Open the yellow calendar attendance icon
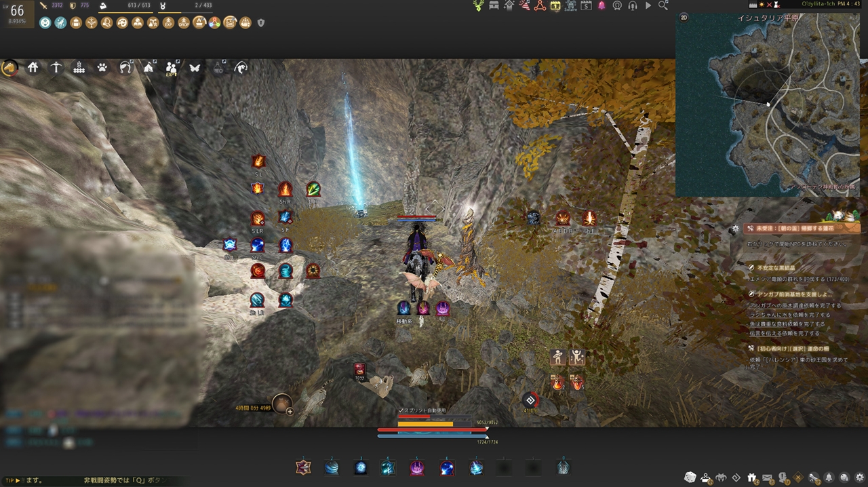Image resolution: width=868 pixels, height=487 pixels. pyautogui.click(x=555, y=5)
